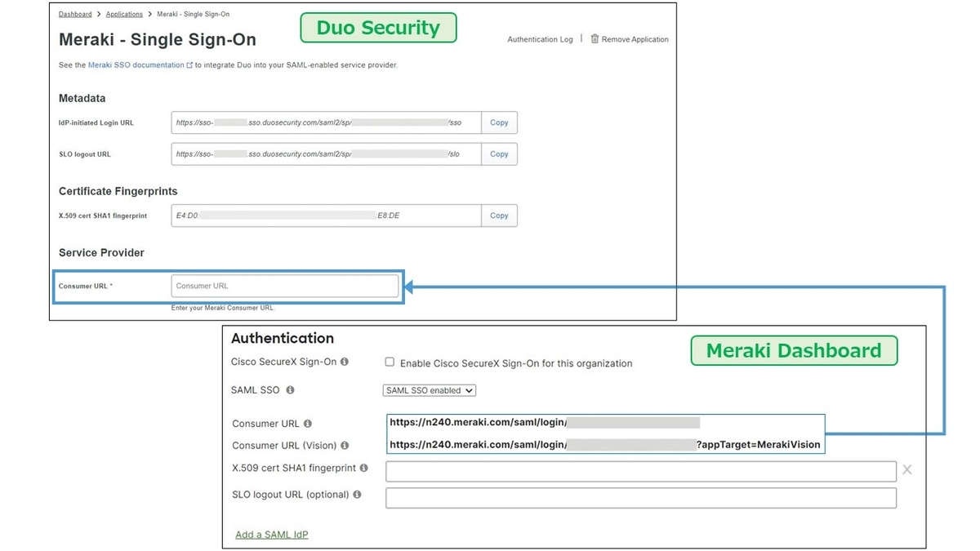The image size is (980, 551).
Task: Click the IdP-initiated Login URL field
Action: click(327, 122)
